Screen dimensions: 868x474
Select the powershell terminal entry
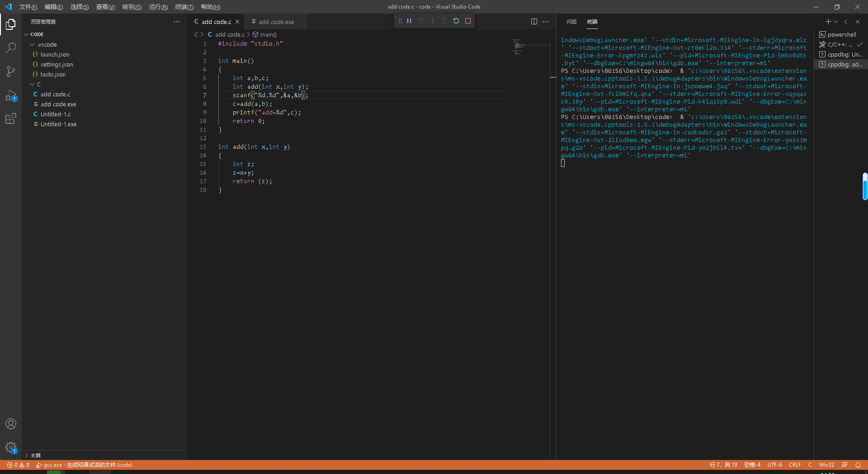841,34
